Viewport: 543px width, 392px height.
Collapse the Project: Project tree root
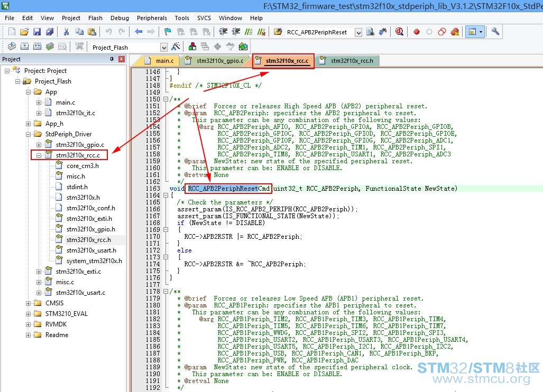click(x=7, y=71)
